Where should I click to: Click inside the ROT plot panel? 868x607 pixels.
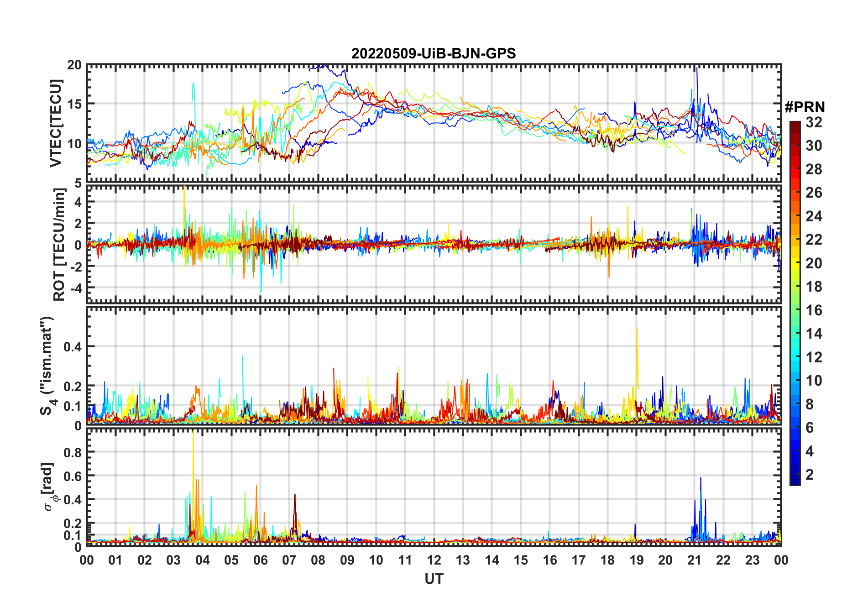coord(434,244)
